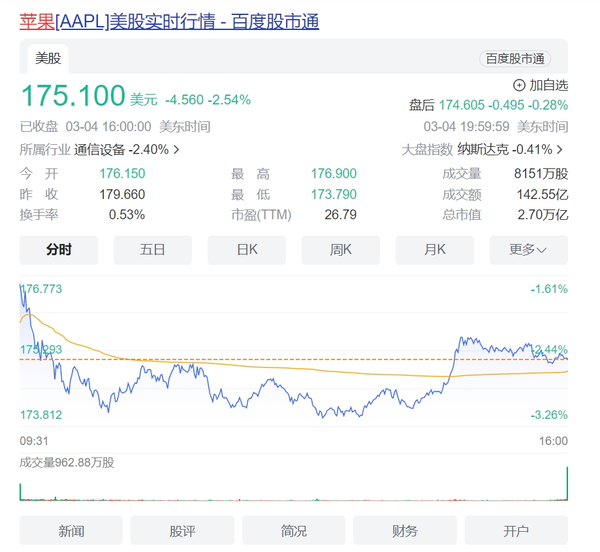Click the 最高 value 176.900
Screen dimensions: 600x552
[334, 174]
